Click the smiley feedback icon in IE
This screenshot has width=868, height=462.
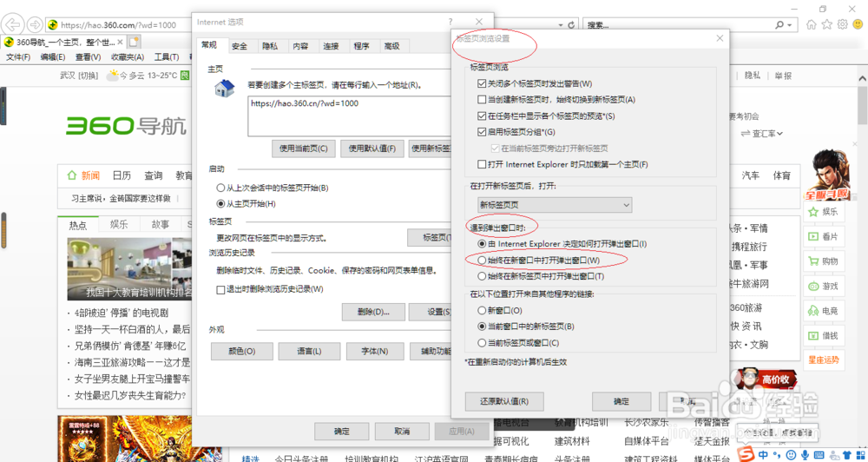(858, 24)
